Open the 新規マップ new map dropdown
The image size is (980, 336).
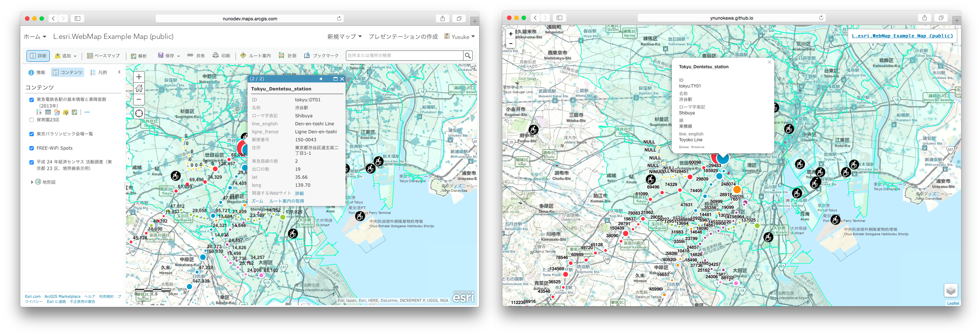tap(344, 37)
